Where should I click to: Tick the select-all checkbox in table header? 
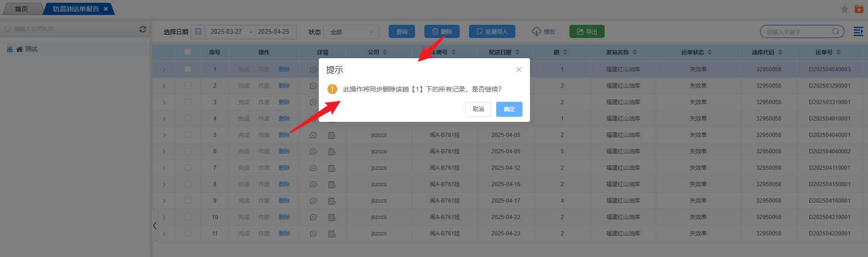click(188, 52)
